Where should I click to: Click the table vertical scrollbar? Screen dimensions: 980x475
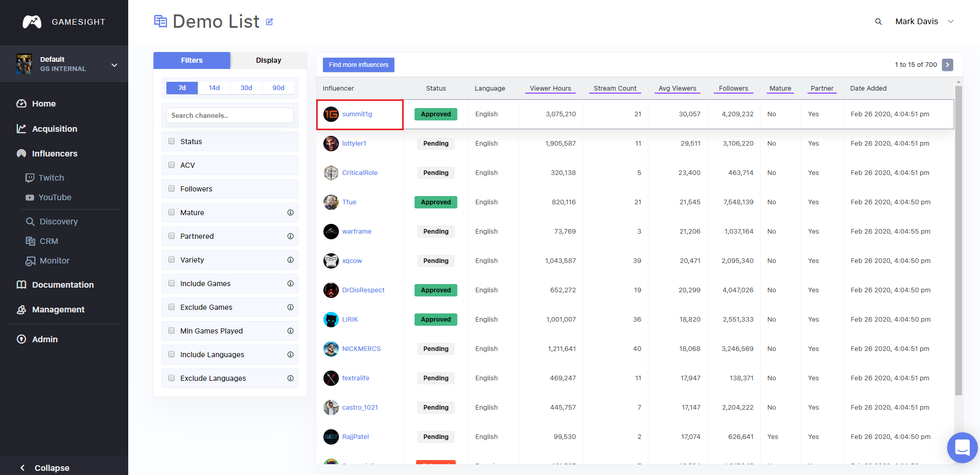(x=958, y=240)
